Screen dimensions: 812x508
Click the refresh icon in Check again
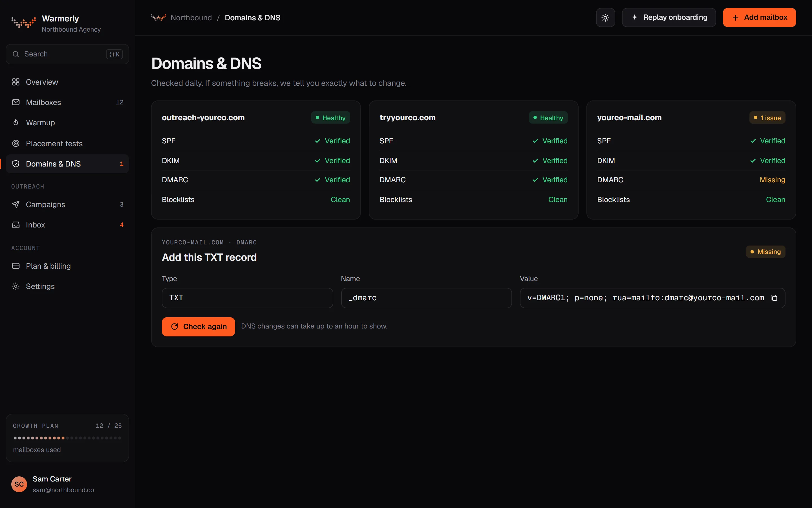[175, 327]
